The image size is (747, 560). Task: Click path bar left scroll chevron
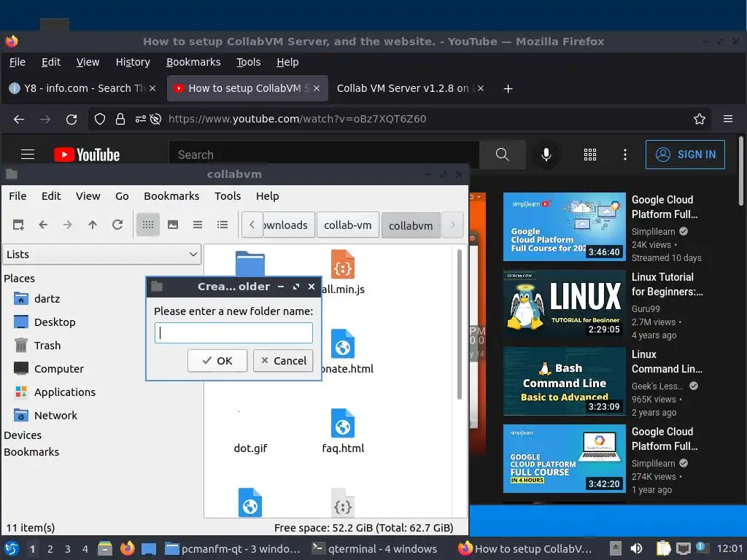click(252, 225)
